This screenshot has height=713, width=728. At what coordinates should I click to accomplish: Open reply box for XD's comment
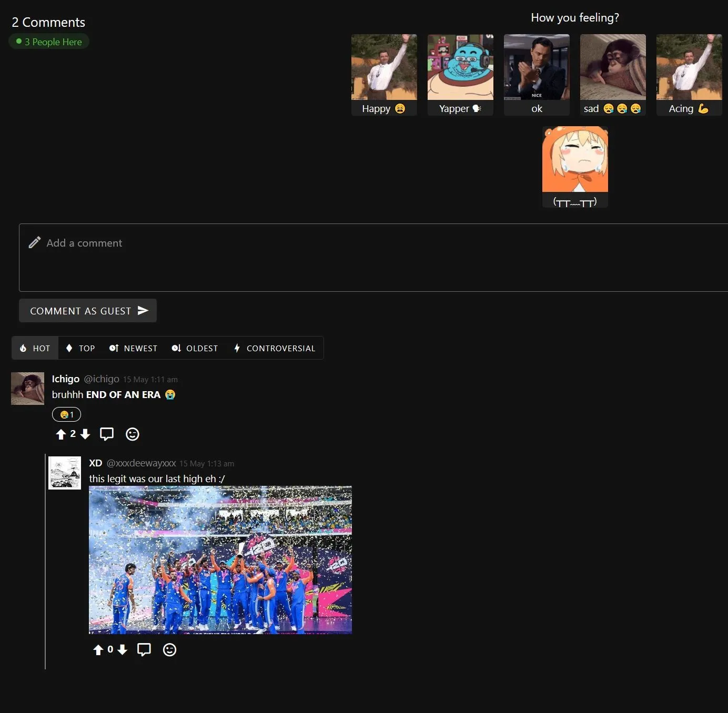point(144,649)
